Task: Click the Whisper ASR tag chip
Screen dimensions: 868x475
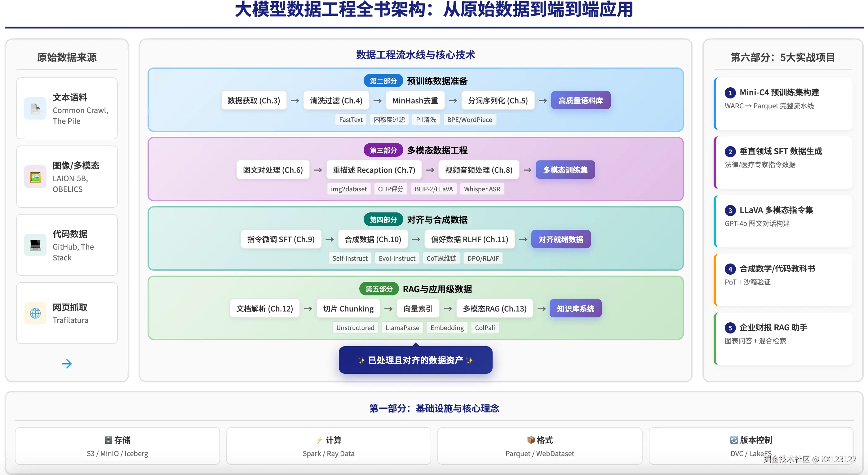Action: point(482,189)
